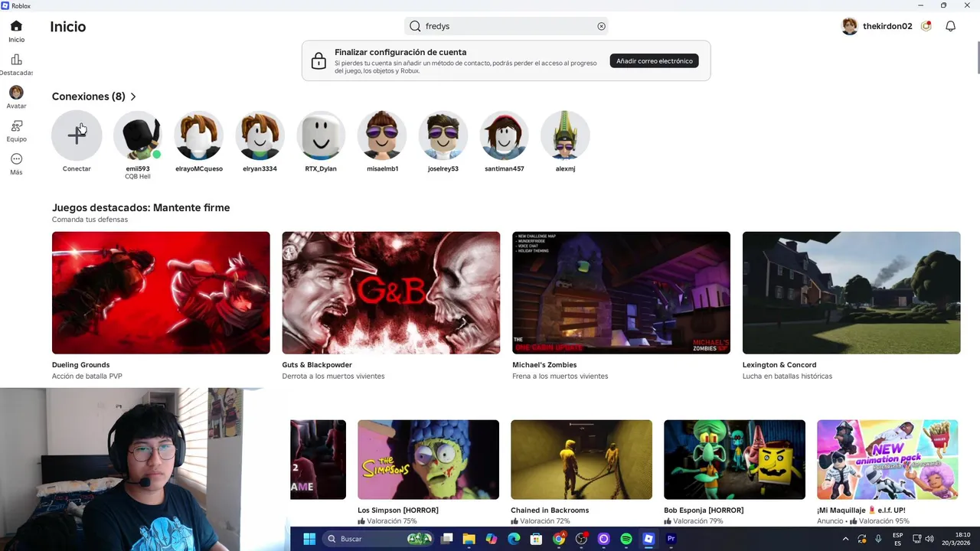
Task: Click the padlock icon in account banner
Action: coord(318,60)
